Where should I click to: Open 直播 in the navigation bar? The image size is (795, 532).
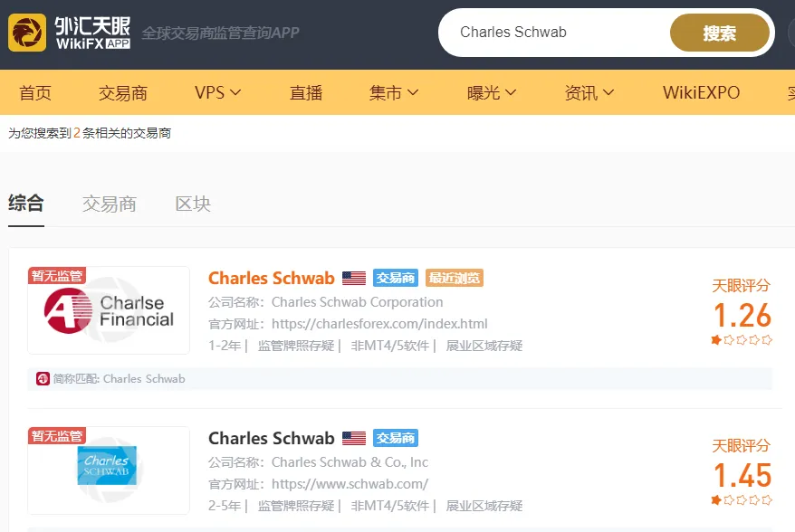[x=306, y=92]
